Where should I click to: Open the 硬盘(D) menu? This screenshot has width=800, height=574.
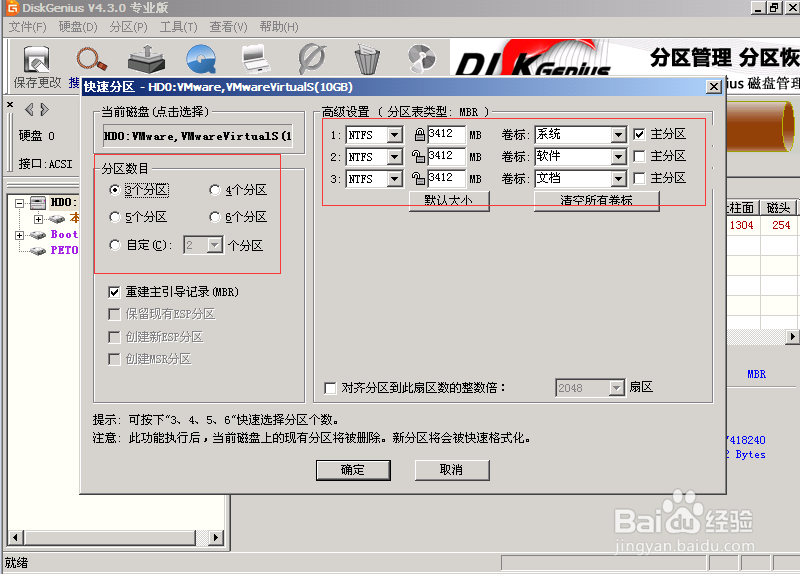(78, 27)
